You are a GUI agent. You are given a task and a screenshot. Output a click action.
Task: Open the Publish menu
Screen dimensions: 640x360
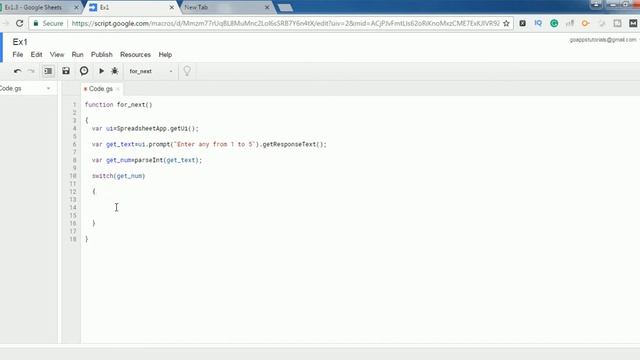click(x=102, y=55)
